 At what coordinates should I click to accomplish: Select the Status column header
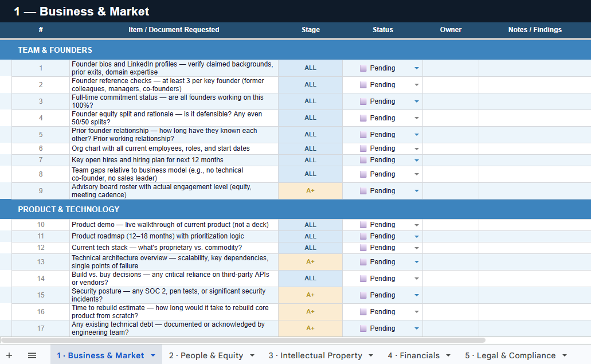click(383, 30)
